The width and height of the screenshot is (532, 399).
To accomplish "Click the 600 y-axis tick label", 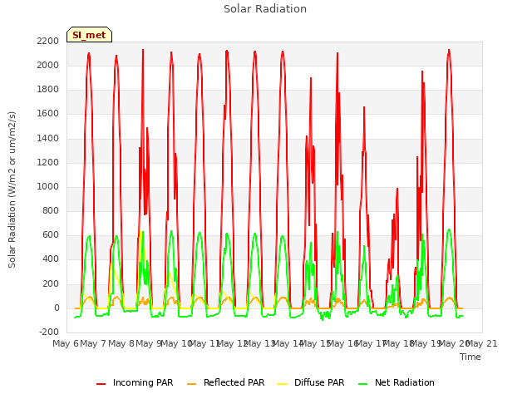I will (x=51, y=234).
